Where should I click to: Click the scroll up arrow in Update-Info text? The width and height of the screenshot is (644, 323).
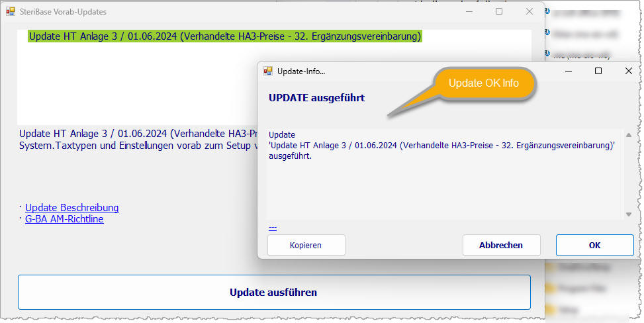point(628,135)
